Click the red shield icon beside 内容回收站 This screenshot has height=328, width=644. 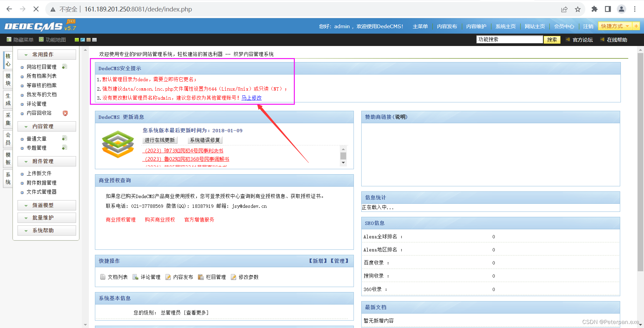point(65,113)
